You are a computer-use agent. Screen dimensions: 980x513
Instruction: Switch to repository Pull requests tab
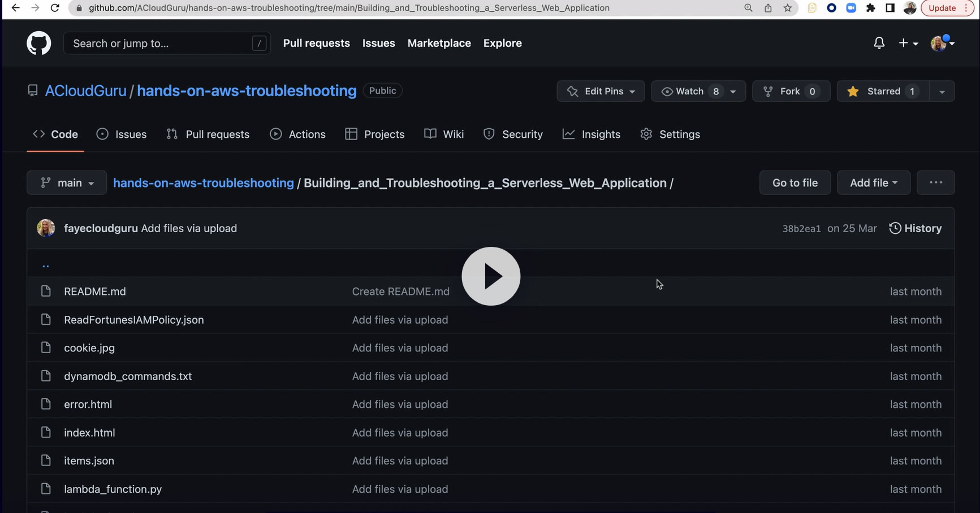click(x=208, y=134)
